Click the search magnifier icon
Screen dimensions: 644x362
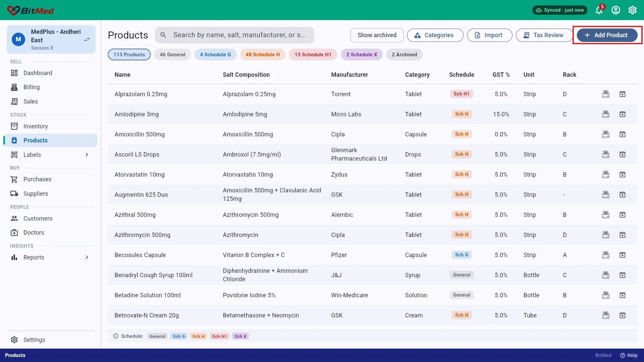point(163,35)
